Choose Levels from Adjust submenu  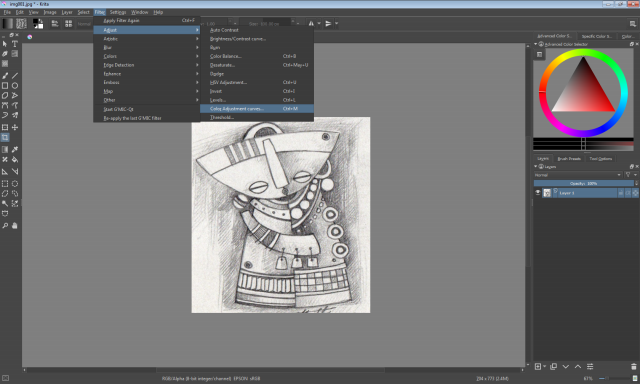pos(257,100)
